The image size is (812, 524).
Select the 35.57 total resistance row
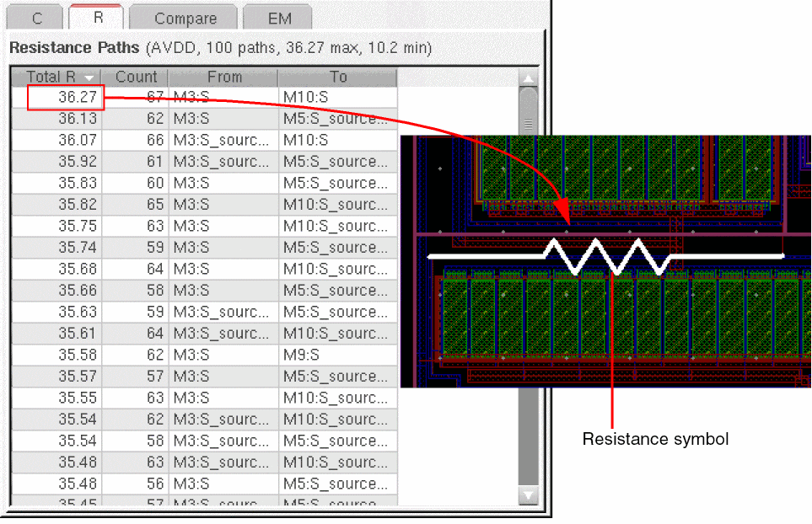205,376
